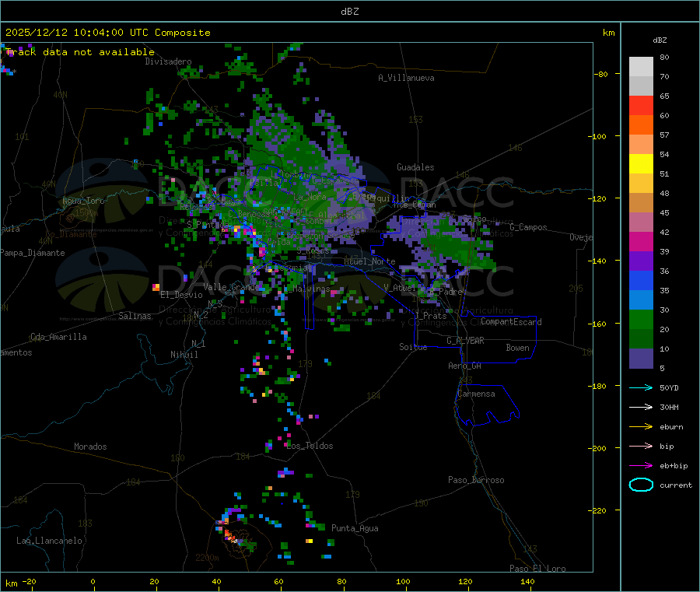Image resolution: width=700 pixels, height=592 pixels.
Task: Select the orange swatch below 60
Action: click(641, 125)
